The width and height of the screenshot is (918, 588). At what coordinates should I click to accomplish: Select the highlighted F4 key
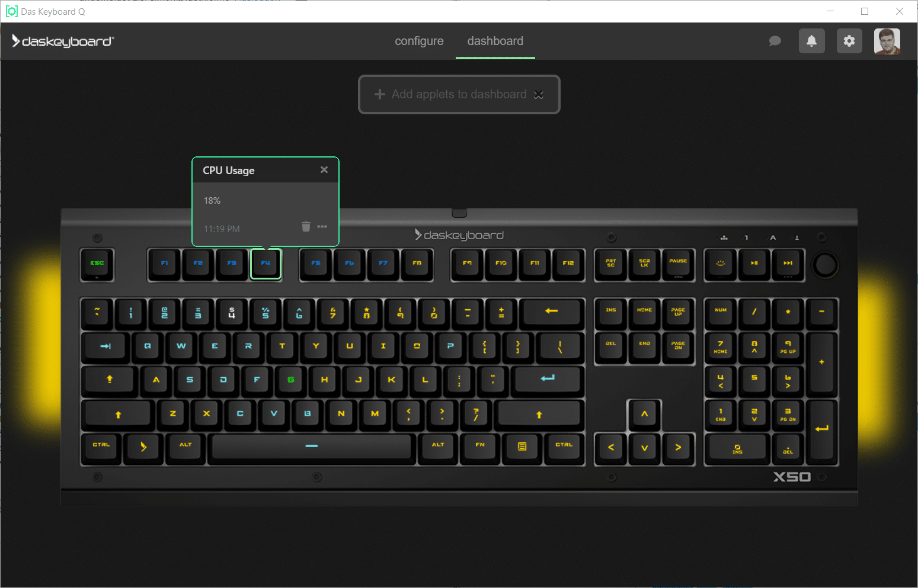266,264
